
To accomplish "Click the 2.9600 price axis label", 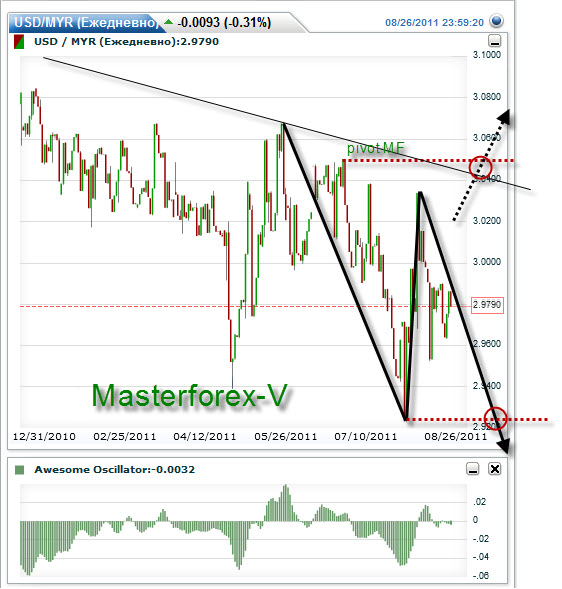I will [x=486, y=344].
